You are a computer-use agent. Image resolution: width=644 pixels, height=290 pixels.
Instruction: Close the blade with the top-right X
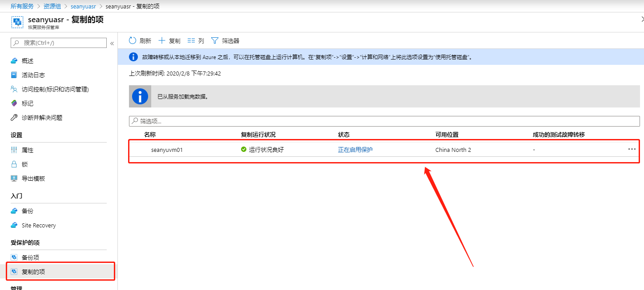[642, 19]
